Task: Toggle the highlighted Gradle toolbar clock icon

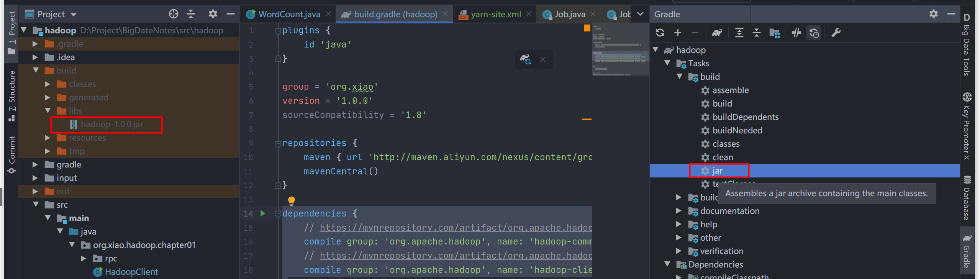Action: tap(814, 33)
